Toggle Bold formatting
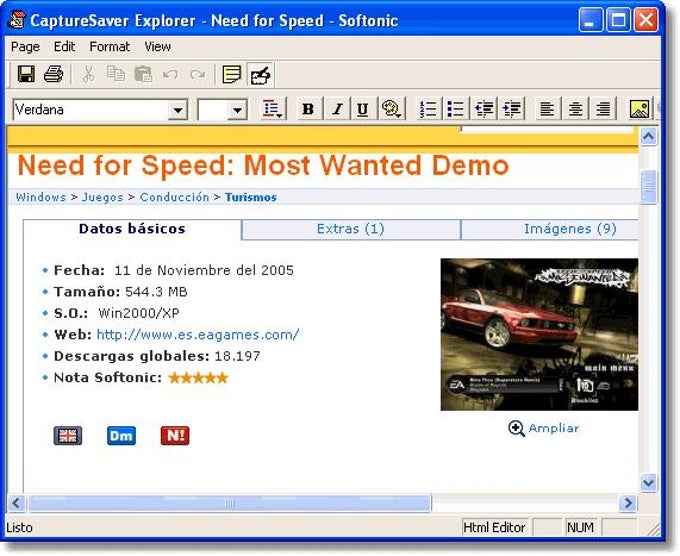This screenshot has width=680, height=556. (308, 108)
